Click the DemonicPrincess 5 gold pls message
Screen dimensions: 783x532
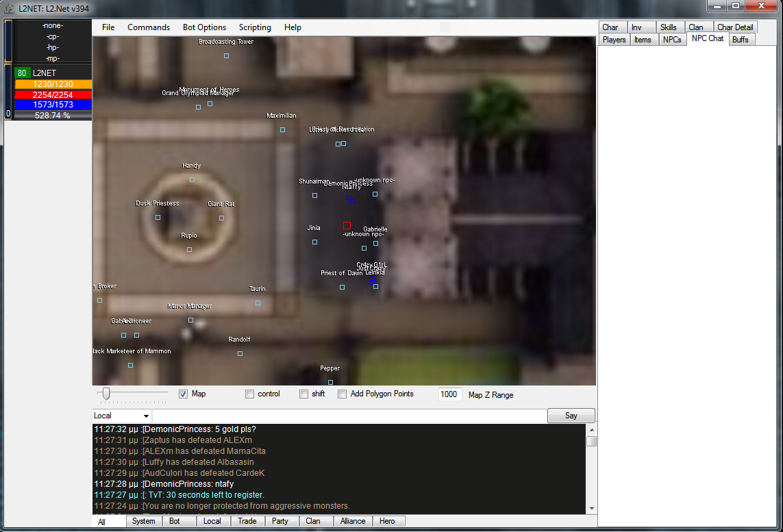(x=175, y=429)
